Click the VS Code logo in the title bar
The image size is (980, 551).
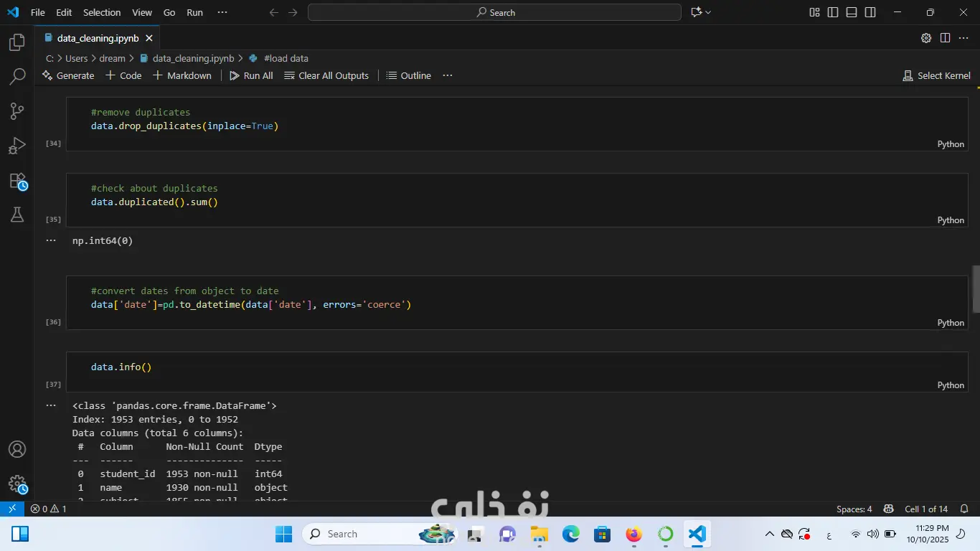pos(13,12)
